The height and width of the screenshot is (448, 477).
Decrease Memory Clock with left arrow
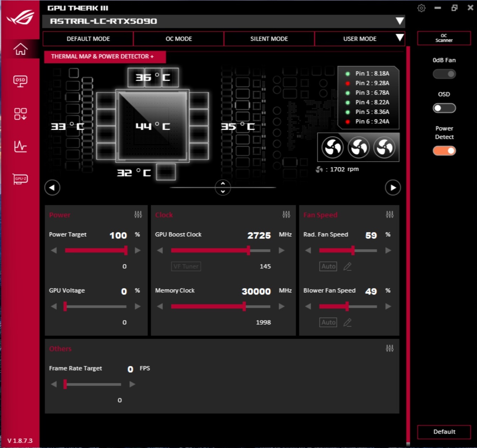[160, 306]
